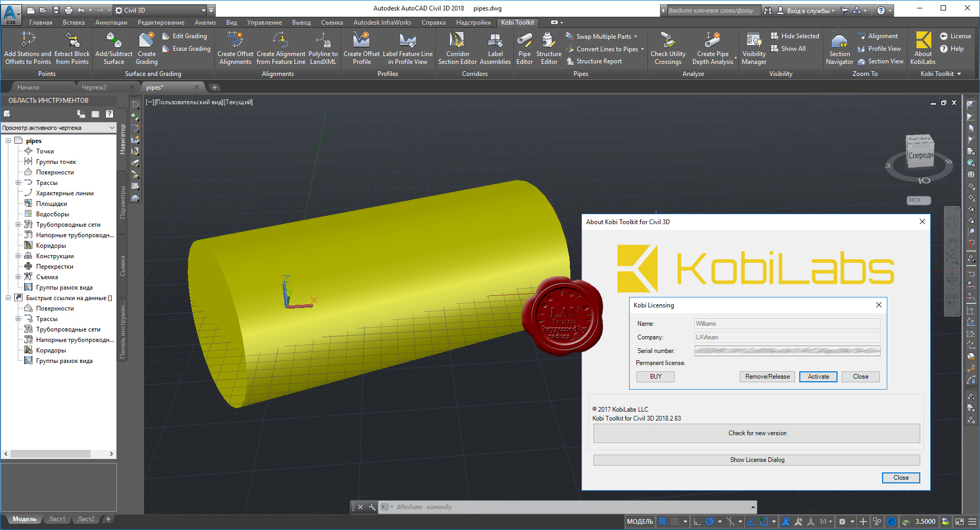Click Create Alignment from Feature Line

281,48
